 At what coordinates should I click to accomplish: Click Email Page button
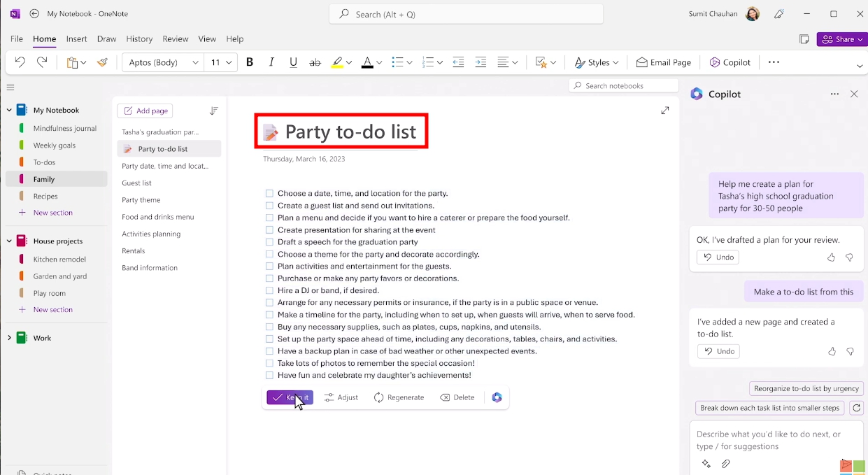point(664,62)
